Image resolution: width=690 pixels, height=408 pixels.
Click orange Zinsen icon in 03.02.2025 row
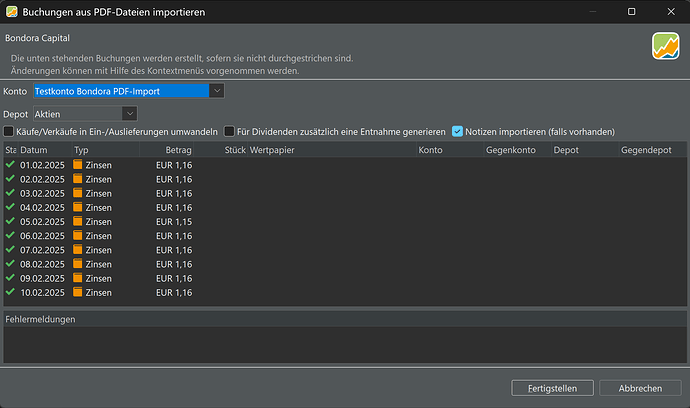(x=78, y=193)
